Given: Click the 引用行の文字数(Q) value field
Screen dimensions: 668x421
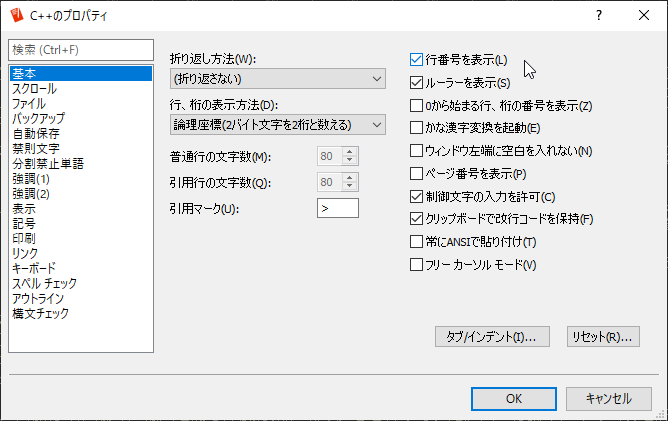Looking at the screenshot, I should click(x=329, y=182).
